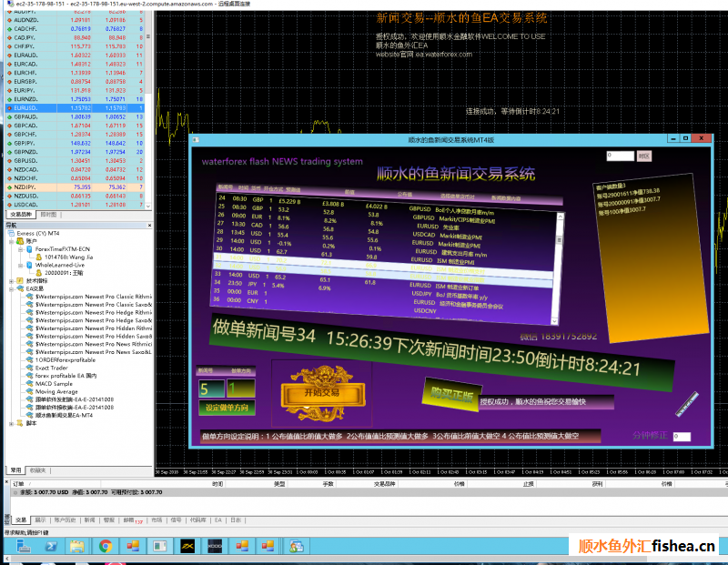
Task: Click the 交易品种 column header in terminal
Action: (x=384, y=484)
